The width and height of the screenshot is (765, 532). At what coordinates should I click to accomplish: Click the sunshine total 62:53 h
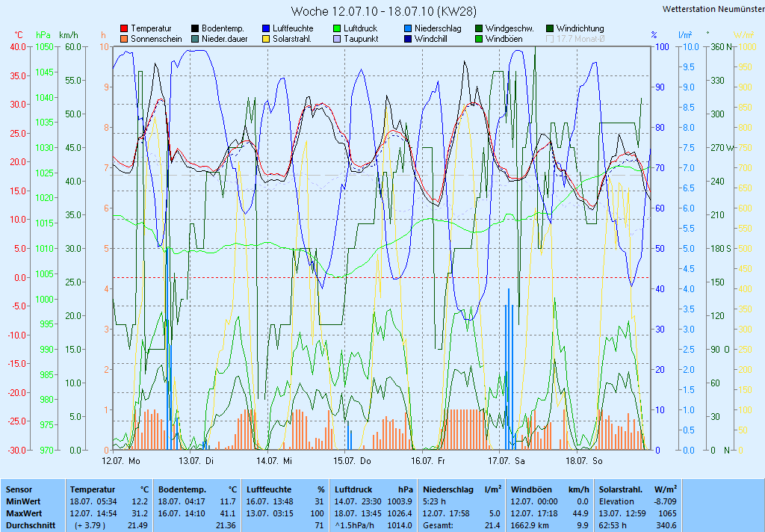(x=613, y=526)
